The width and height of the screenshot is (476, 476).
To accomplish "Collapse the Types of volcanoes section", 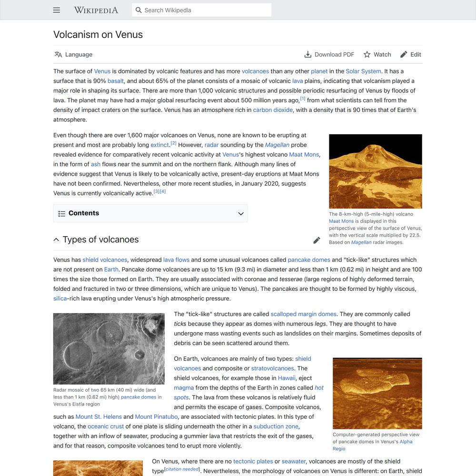I will (x=56, y=239).
